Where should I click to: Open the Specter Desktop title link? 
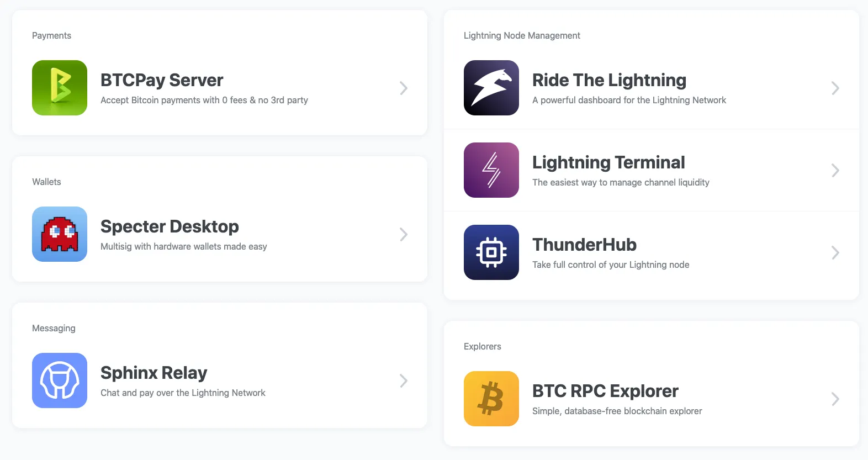[x=170, y=226]
